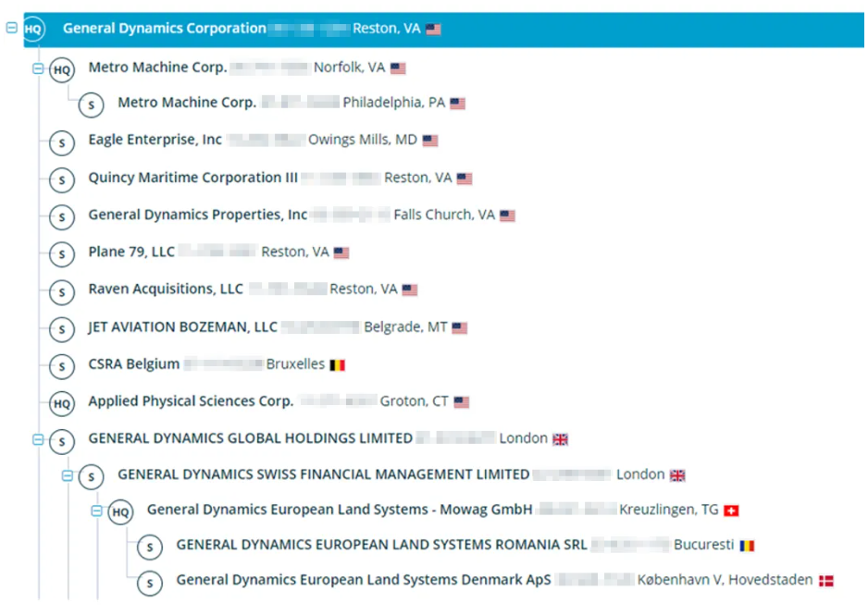Select Eagle Enterprise, Inc row
Screen dimensions: 868x615
155,140
